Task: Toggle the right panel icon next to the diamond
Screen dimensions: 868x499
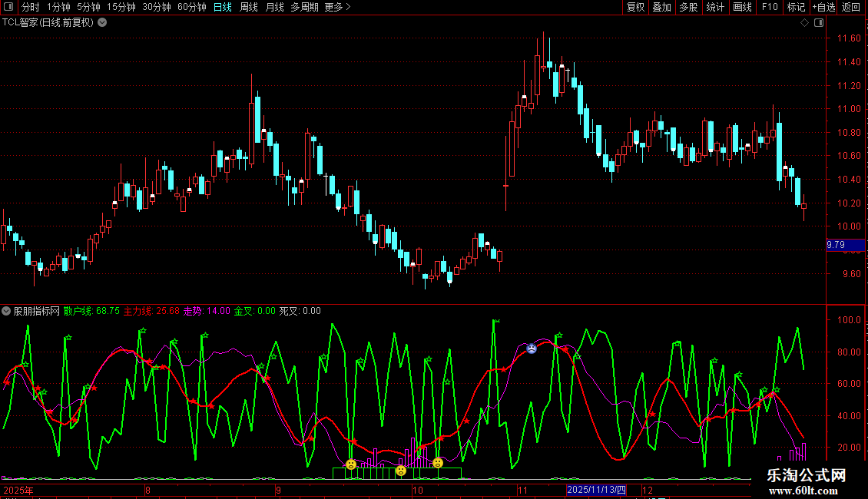Action: click(x=819, y=23)
